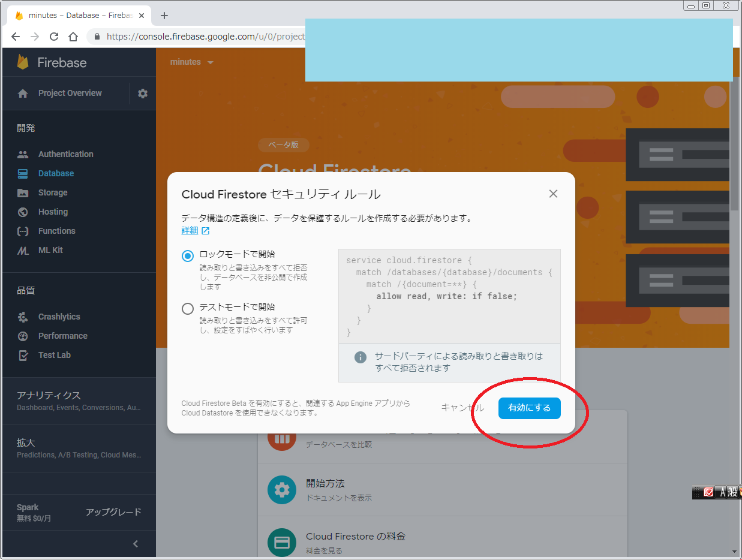Click the Test Lab checklist icon
Screen dimensions: 742x560
point(23,355)
